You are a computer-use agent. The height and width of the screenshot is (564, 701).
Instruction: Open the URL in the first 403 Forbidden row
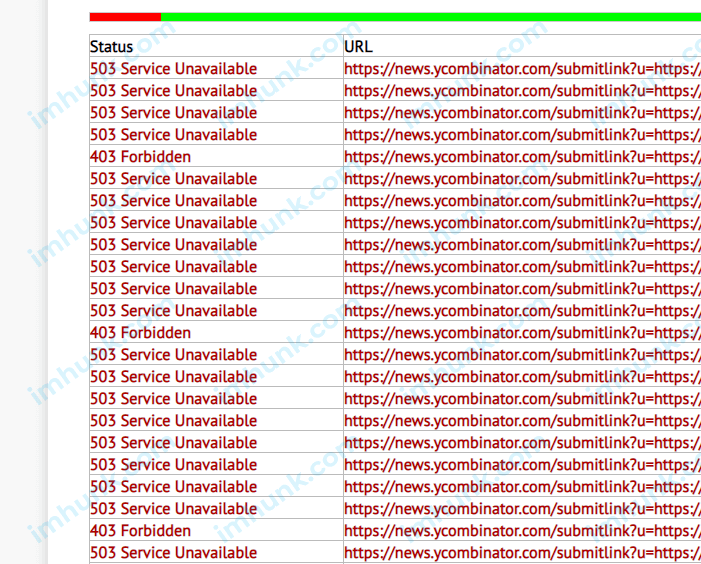click(522, 157)
